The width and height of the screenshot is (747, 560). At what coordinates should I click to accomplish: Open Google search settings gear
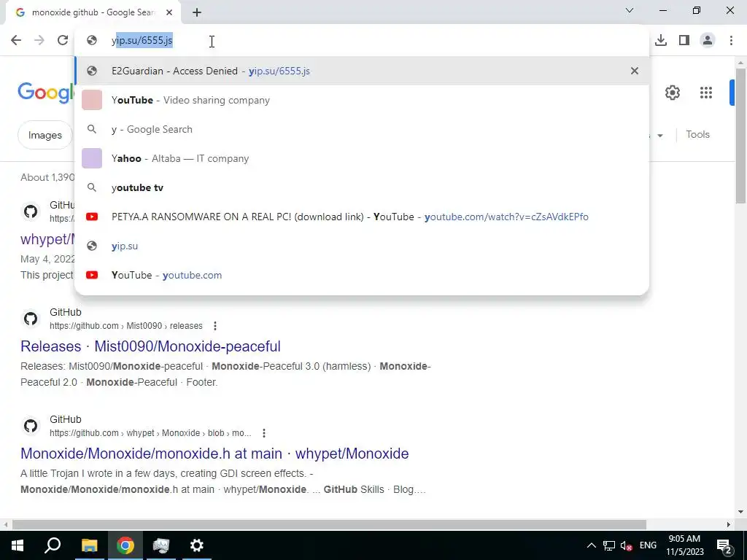[672, 93]
